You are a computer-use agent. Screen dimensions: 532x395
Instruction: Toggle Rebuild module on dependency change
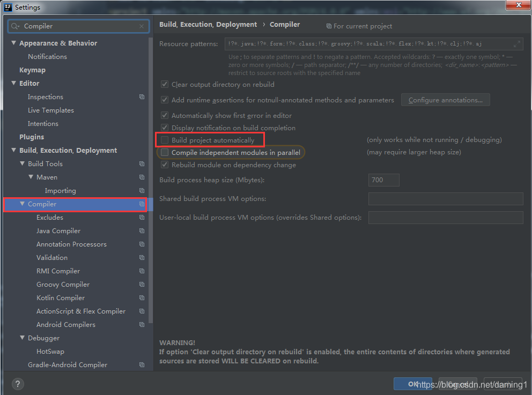pos(165,165)
